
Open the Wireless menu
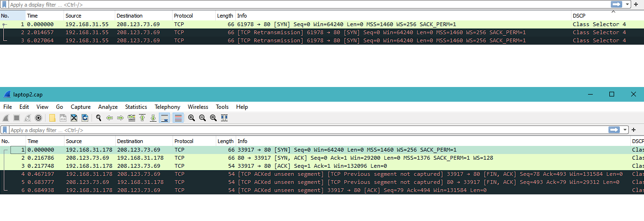[198, 107]
